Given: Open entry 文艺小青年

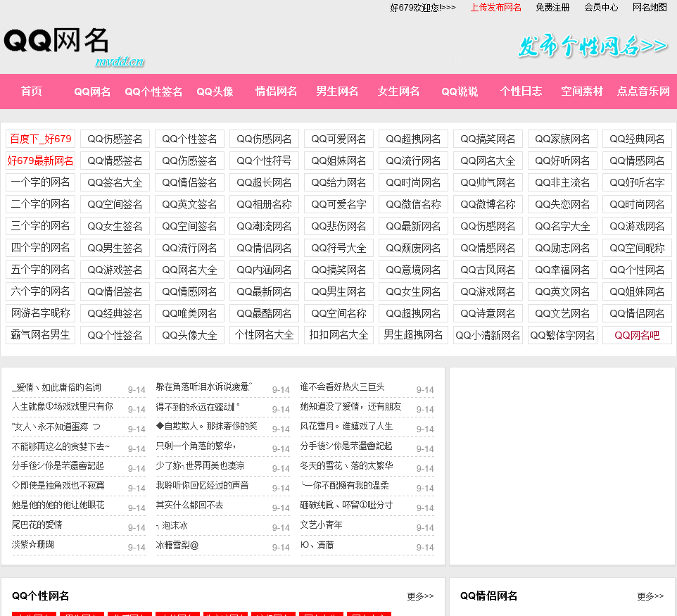Looking at the screenshot, I should click(321, 525).
